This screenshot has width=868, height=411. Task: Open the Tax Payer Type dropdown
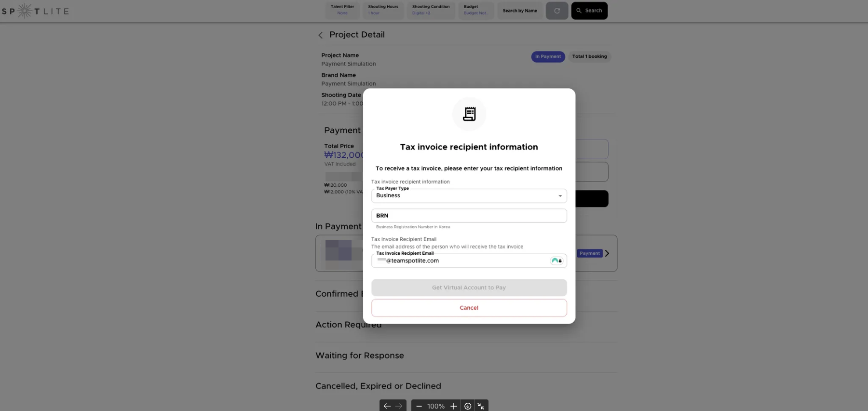tap(469, 196)
